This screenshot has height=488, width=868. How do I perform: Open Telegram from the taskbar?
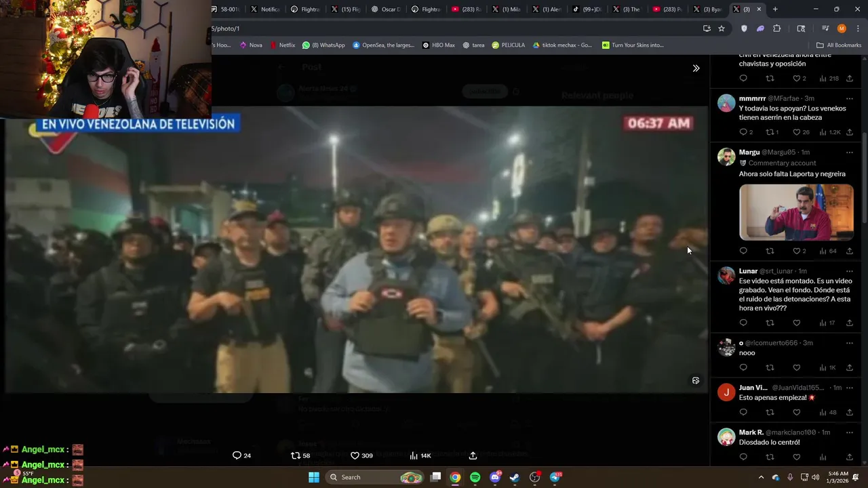(x=555, y=477)
